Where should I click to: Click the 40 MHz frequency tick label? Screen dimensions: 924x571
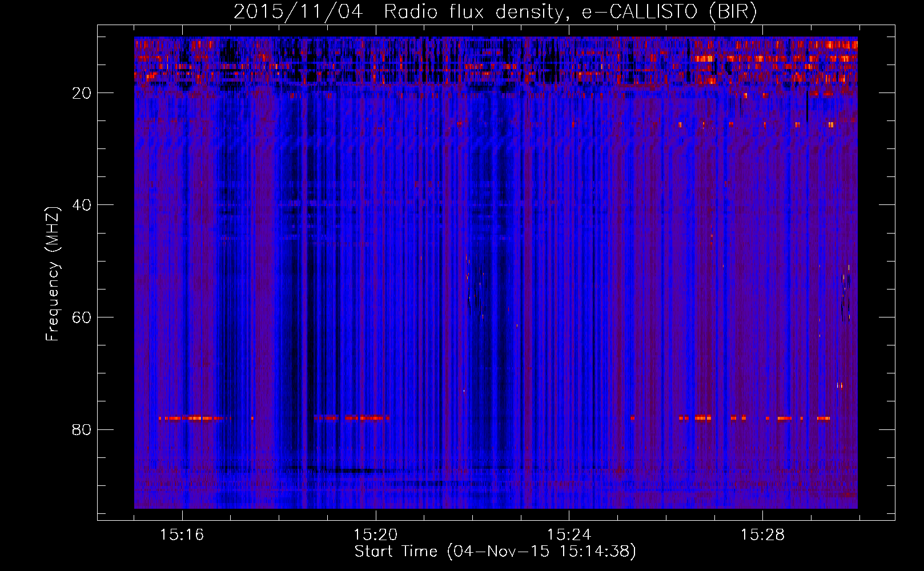click(82, 205)
